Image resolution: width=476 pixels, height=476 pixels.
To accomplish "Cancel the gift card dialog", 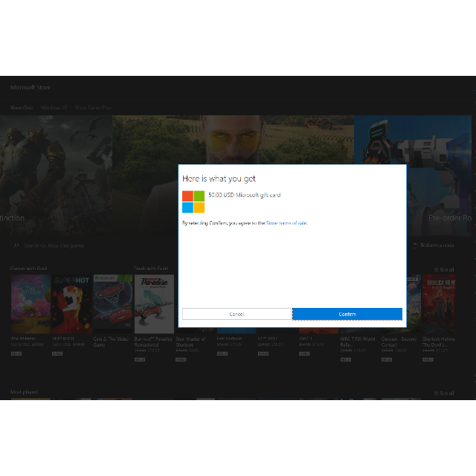I will pos(237,314).
